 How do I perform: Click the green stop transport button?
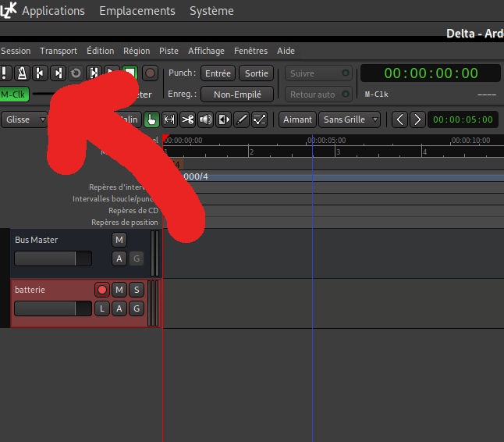(x=130, y=72)
